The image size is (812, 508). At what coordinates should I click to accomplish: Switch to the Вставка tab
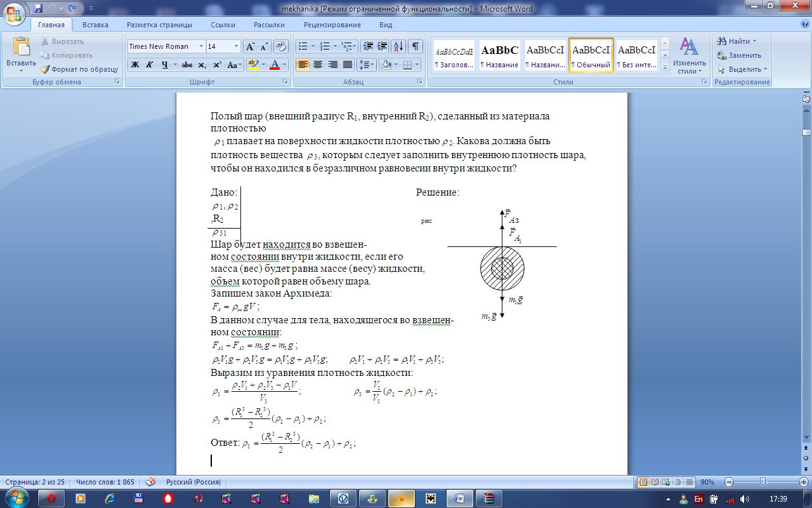point(95,25)
